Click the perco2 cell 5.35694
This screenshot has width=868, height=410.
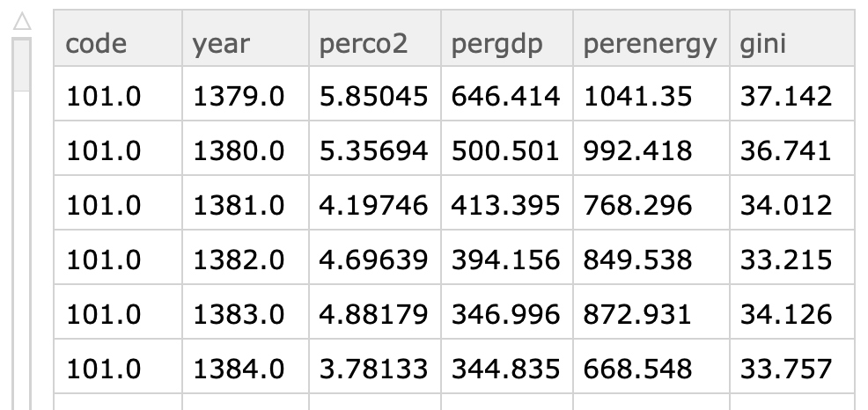point(375,149)
